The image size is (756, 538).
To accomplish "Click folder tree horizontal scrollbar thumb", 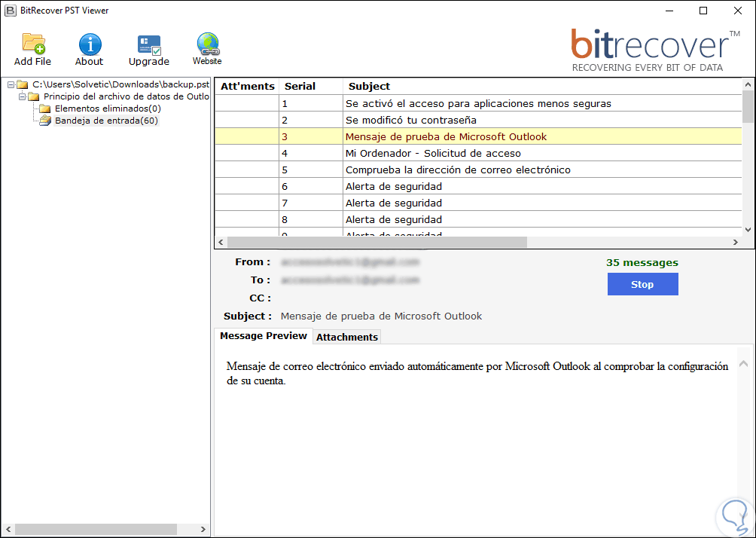I will pyautogui.click(x=96, y=529).
